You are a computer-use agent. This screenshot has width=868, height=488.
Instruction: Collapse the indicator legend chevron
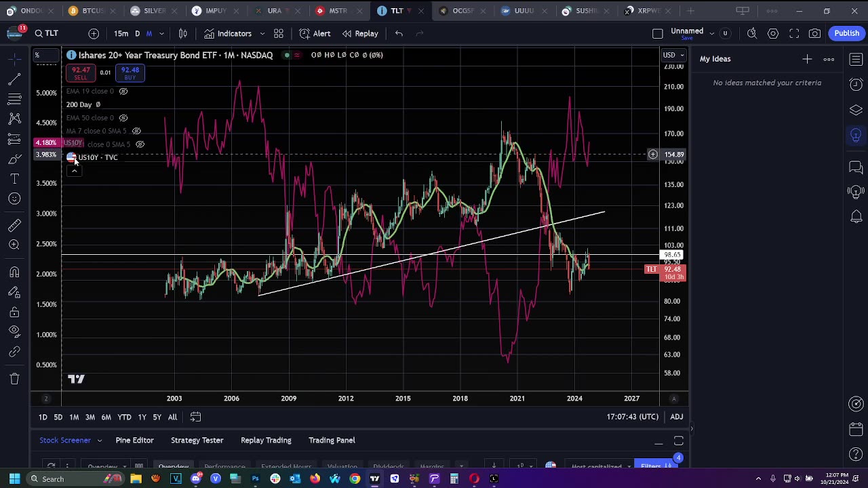tap(74, 170)
